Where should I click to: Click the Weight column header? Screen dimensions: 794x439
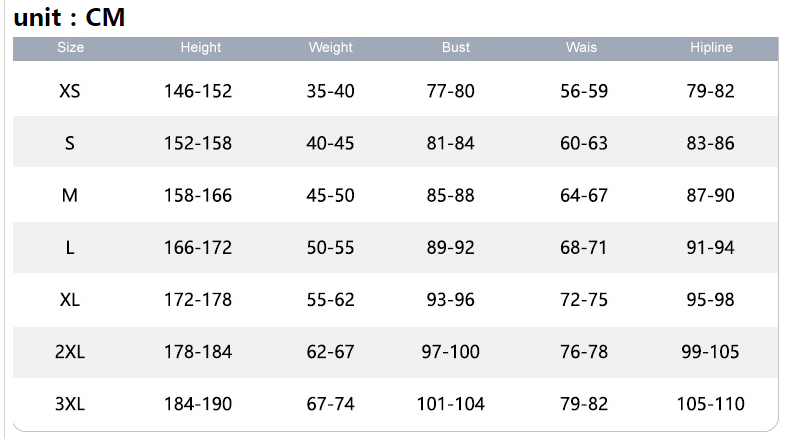click(330, 47)
